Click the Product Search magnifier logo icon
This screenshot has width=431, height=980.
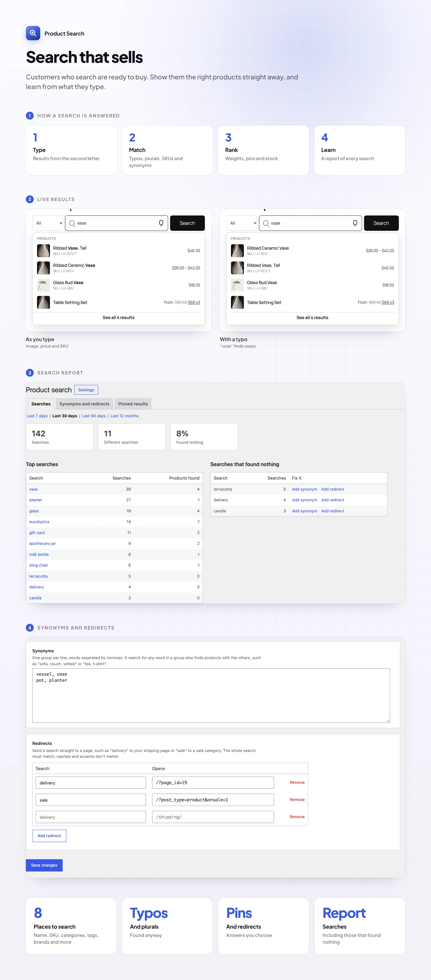33,33
